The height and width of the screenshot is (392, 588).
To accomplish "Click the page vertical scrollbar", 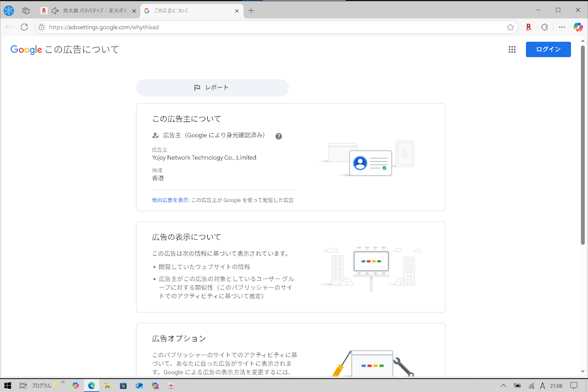I will pyautogui.click(x=583, y=145).
